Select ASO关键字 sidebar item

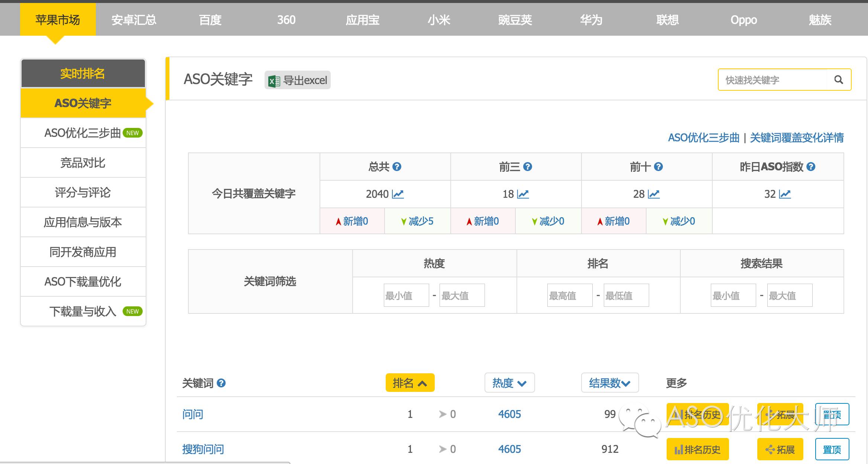pos(83,103)
